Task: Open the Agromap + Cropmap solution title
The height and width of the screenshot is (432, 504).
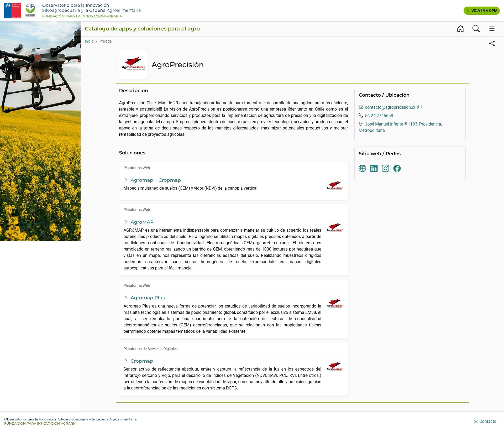Action: click(156, 180)
